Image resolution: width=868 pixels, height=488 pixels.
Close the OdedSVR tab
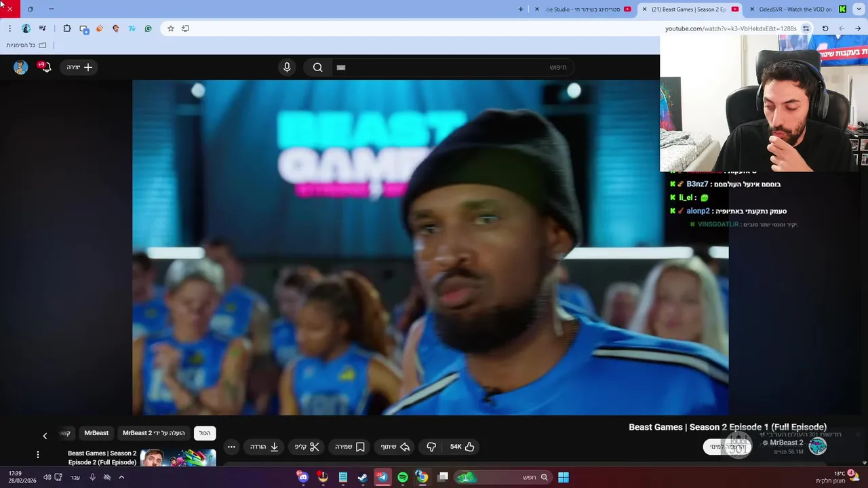[x=752, y=9]
